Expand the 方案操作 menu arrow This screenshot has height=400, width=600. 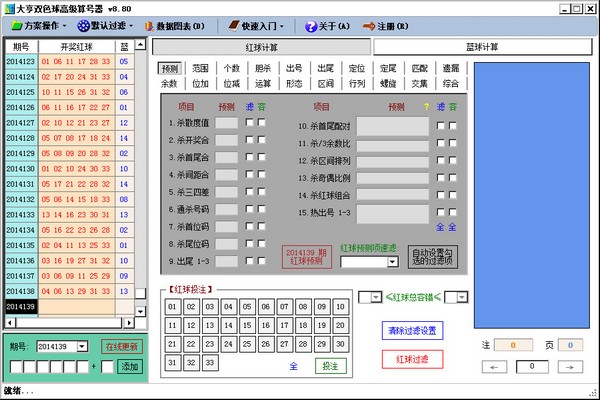[64, 26]
